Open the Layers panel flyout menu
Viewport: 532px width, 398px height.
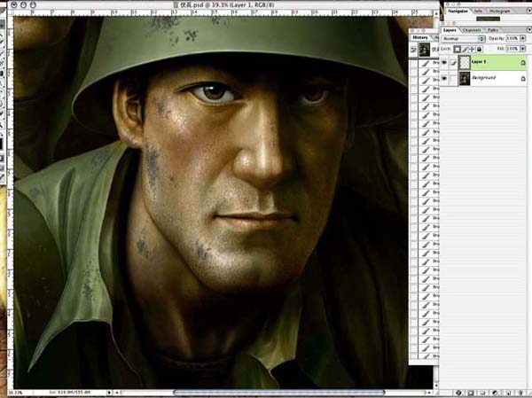pos(528,30)
